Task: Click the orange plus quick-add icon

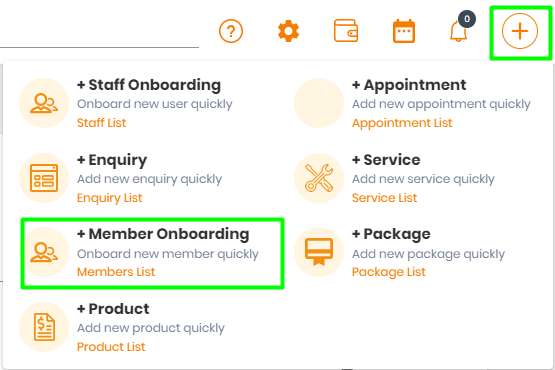Action: [520, 31]
